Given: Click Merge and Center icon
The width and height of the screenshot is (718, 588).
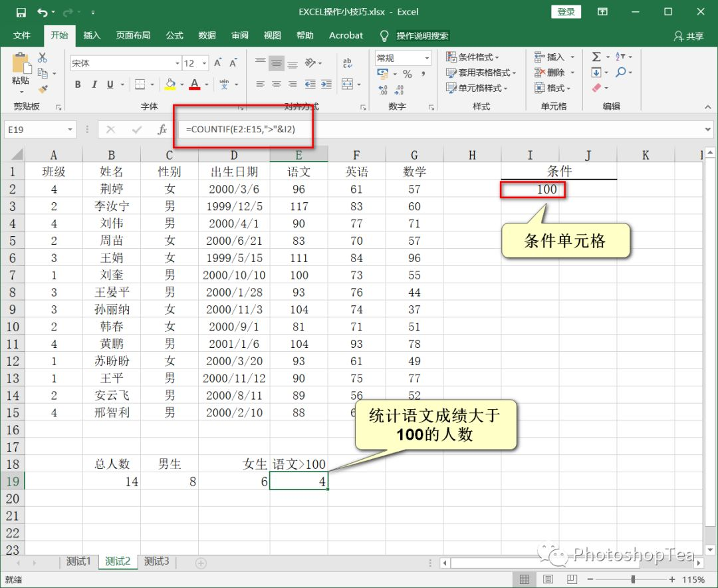Looking at the screenshot, I should (348, 84).
